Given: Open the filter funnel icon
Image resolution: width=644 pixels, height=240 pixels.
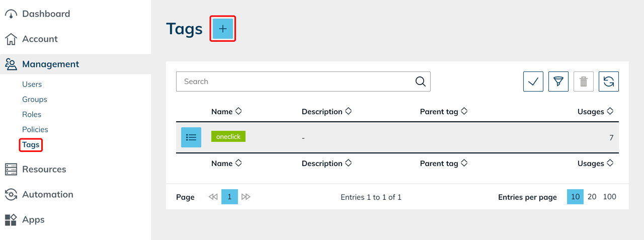Looking at the screenshot, I should point(558,82).
